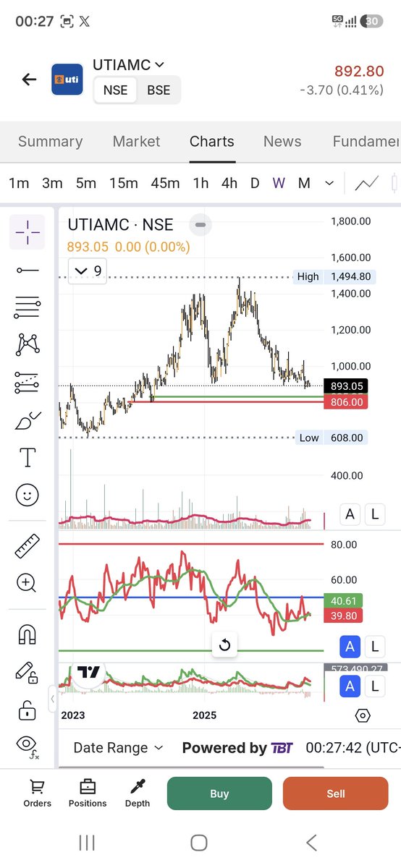Viewport: 401px width, 868px height.
Task: Toggle log scale L on RSI pane
Action: [375, 645]
